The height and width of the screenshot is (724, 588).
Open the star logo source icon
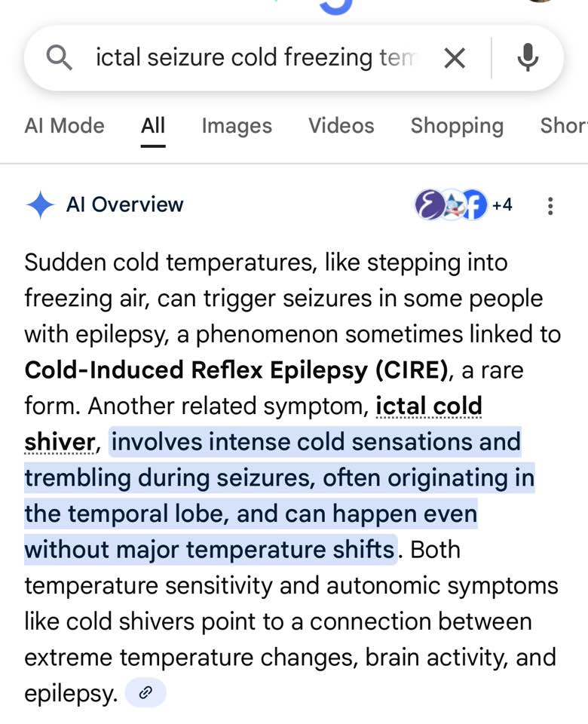pyautogui.click(x=453, y=204)
